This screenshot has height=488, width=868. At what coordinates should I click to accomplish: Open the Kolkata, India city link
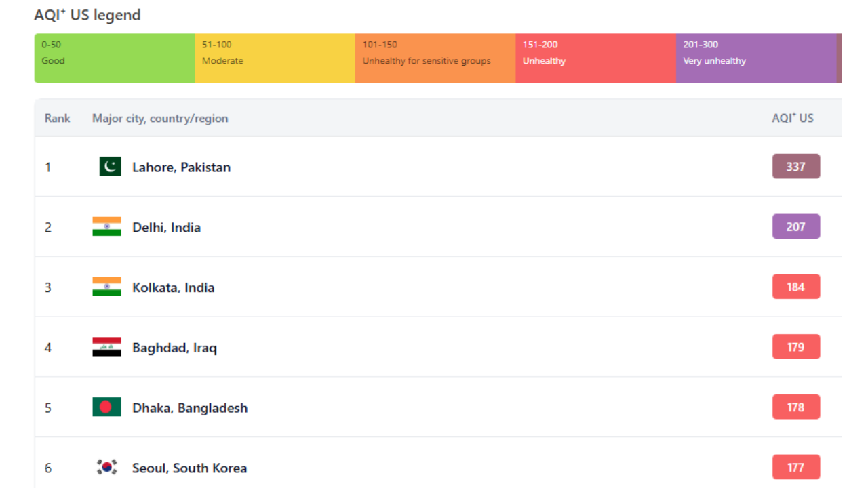(x=173, y=288)
